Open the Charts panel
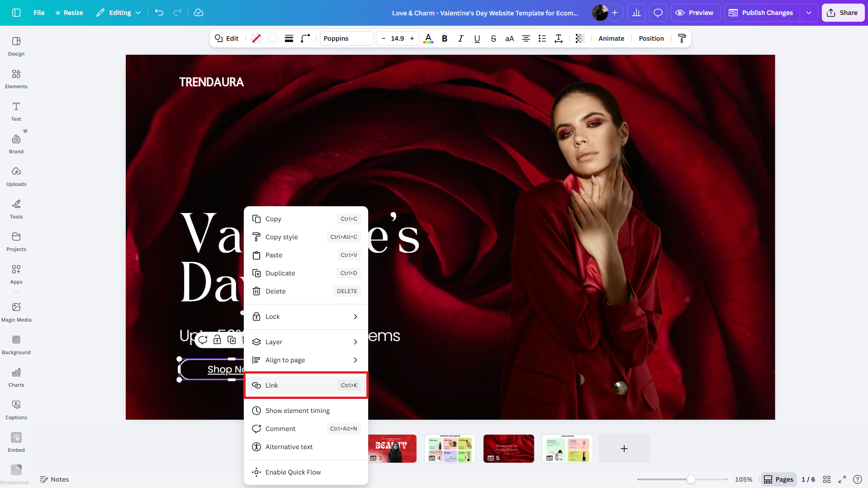The width and height of the screenshot is (868, 488). tap(16, 377)
